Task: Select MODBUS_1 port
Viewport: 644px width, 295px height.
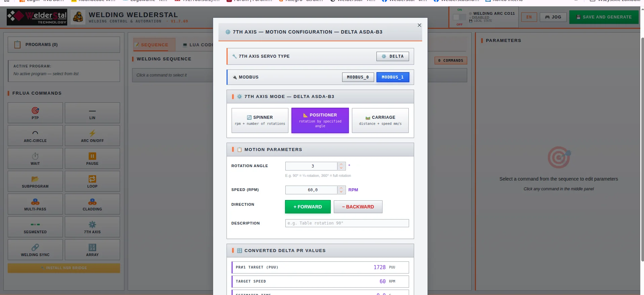Action: tap(393, 77)
